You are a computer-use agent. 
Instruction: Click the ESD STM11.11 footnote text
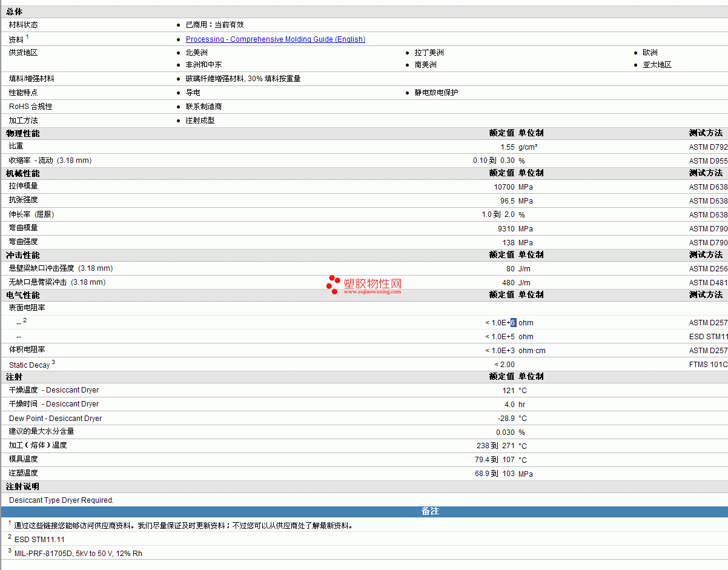coord(39,540)
